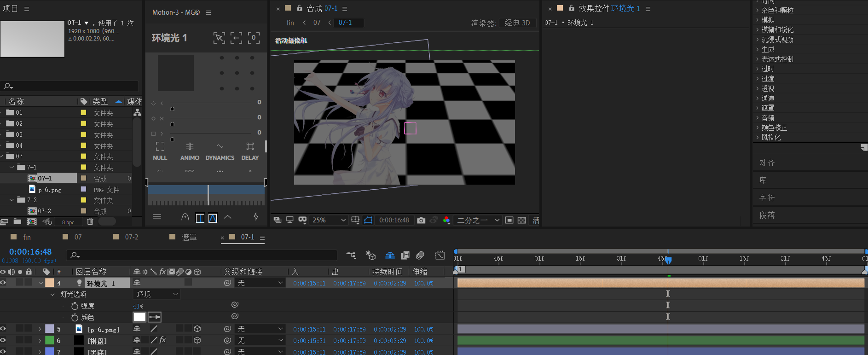Click the white light color swatch

tap(139, 317)
